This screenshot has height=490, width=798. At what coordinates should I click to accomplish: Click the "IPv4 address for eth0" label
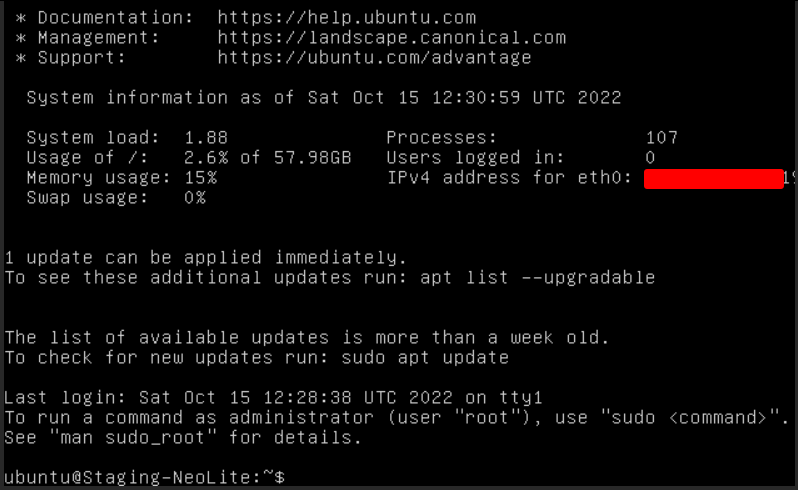tap(509, 178)
